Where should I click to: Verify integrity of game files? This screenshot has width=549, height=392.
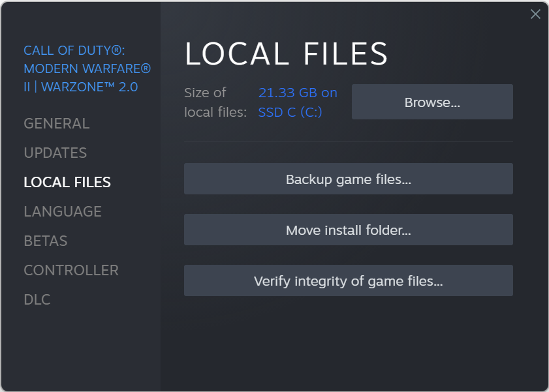[x=349, y=280]
